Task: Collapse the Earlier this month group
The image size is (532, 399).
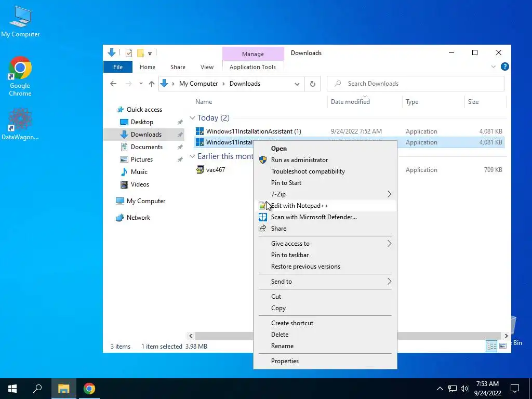Action: tap(192, 156)
